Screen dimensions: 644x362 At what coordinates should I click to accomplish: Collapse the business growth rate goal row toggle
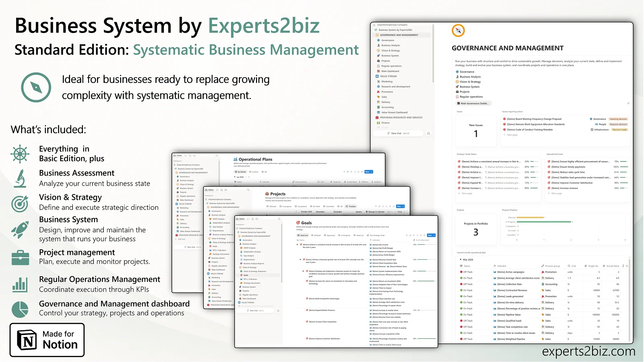[x=300, y=260]
